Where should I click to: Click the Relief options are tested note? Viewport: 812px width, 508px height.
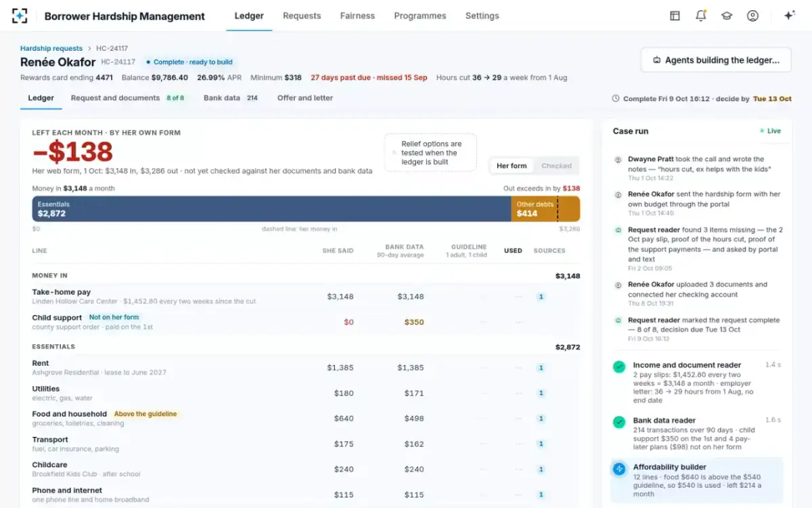(x=431, y=153)
